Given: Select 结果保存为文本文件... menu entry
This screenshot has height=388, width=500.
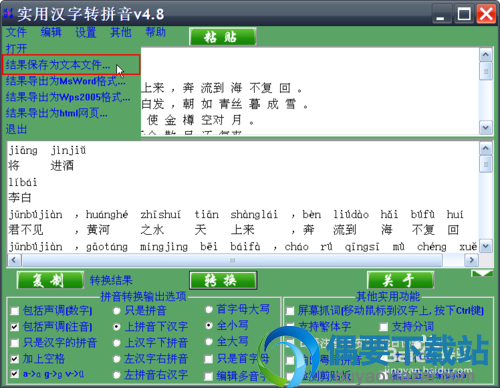Looking at the screenshot, I should coord(71,65).
